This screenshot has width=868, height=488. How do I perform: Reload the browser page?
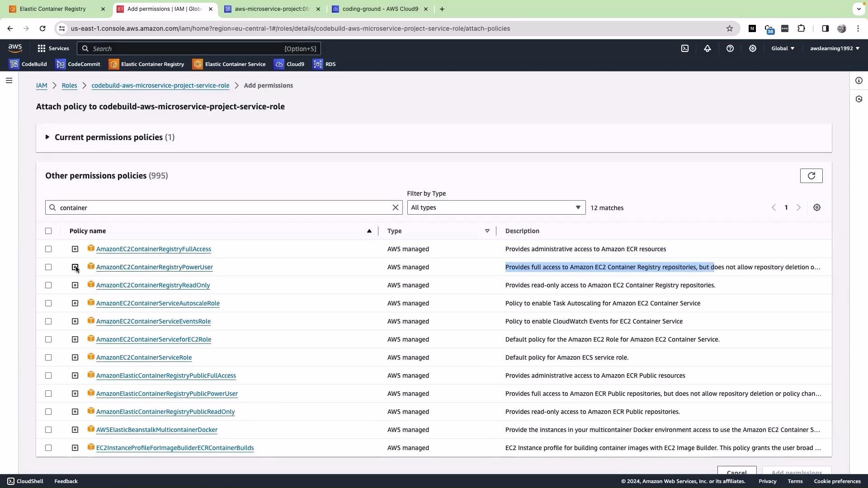(x=42, y=28)
